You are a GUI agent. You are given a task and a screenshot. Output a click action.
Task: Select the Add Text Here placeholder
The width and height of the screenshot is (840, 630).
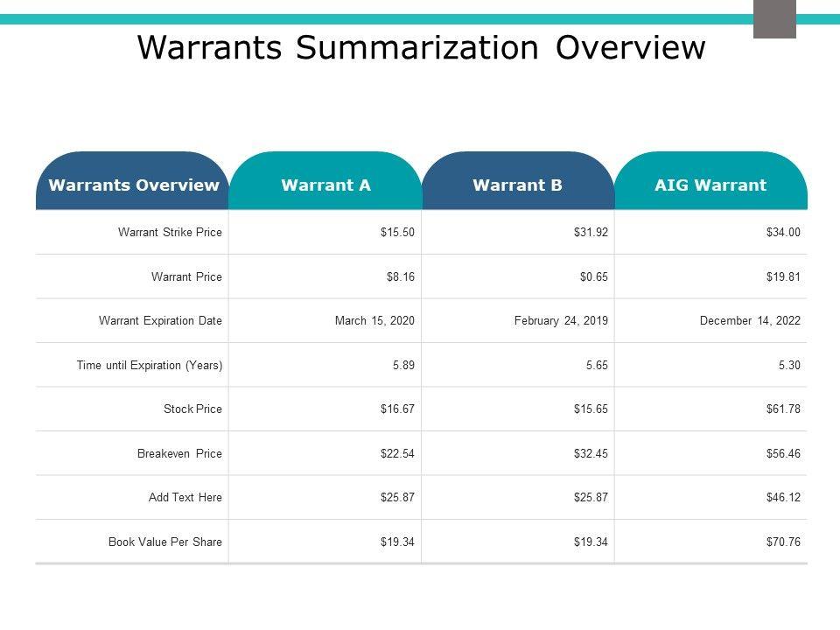185,497
